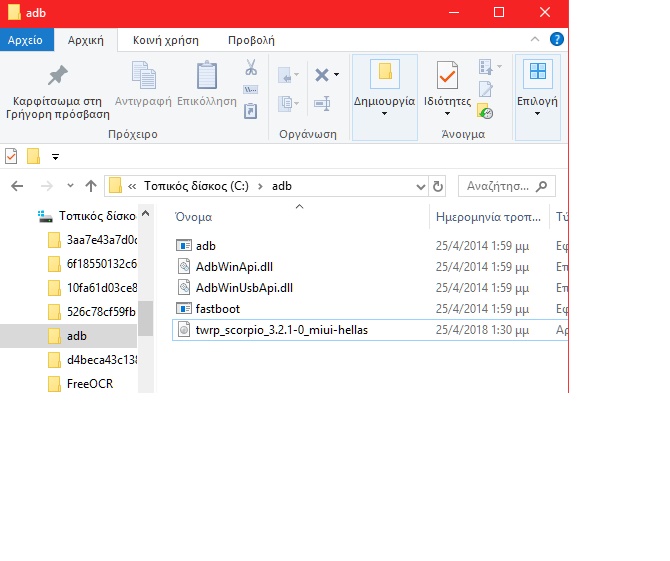Viewport: 670px width, 561px height.
Task: Select the twrp_scorpio_3.2.1-0_miui-hellas file
Action: click(x=282, y=330)
